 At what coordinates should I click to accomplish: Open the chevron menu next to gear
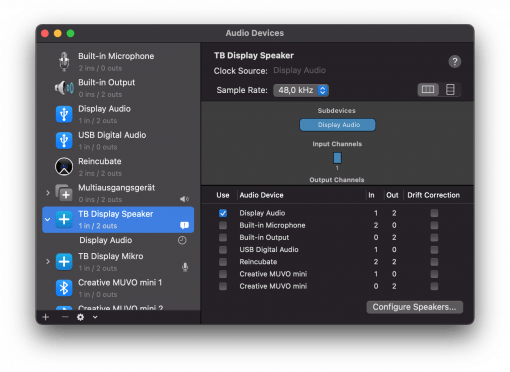[95, 317]
